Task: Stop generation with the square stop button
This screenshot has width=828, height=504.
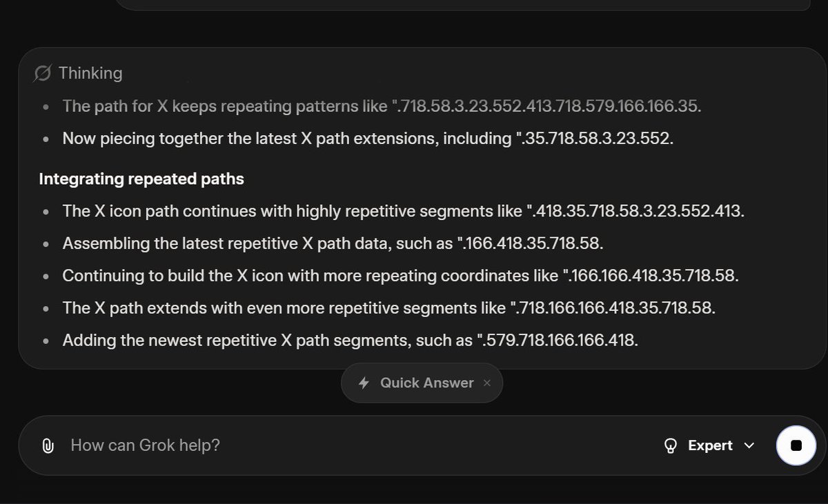Action: pos(796,445)
